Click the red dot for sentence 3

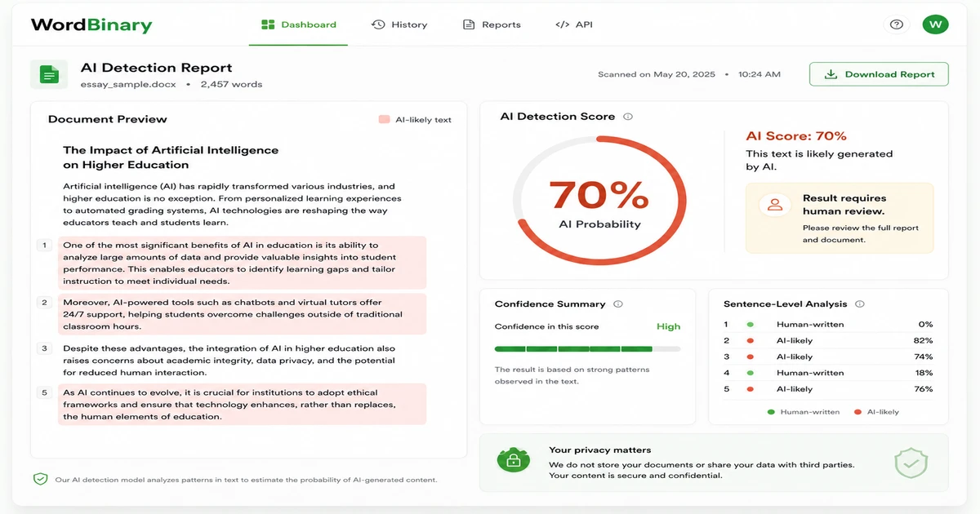tap(750, 357)
